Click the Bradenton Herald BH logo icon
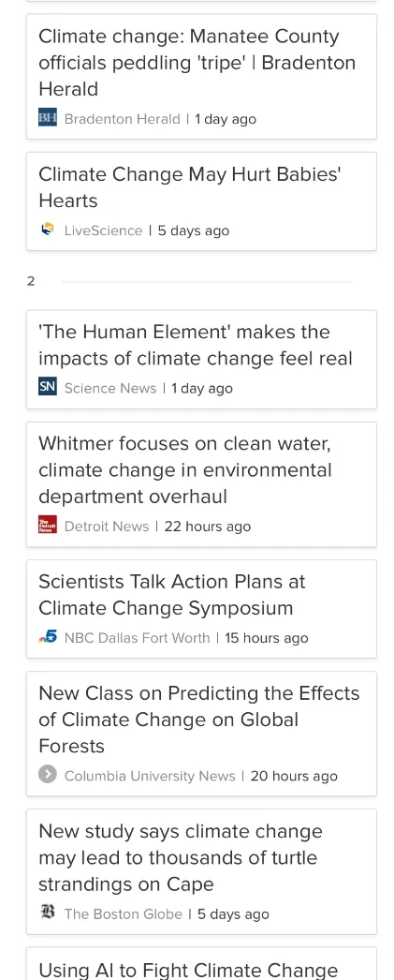The width and height of the screenshot is (394, 980). 48,117
